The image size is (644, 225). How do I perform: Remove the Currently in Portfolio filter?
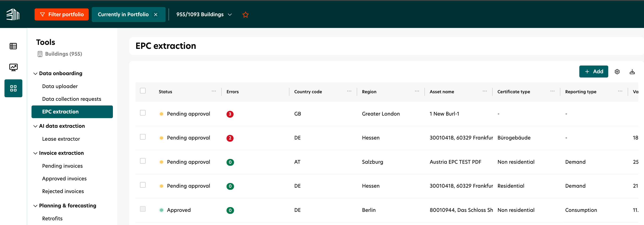(x=156, y=15)
